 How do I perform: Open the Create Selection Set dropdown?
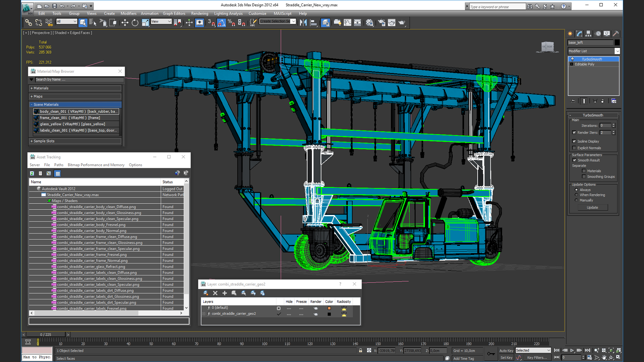(293, 21)
